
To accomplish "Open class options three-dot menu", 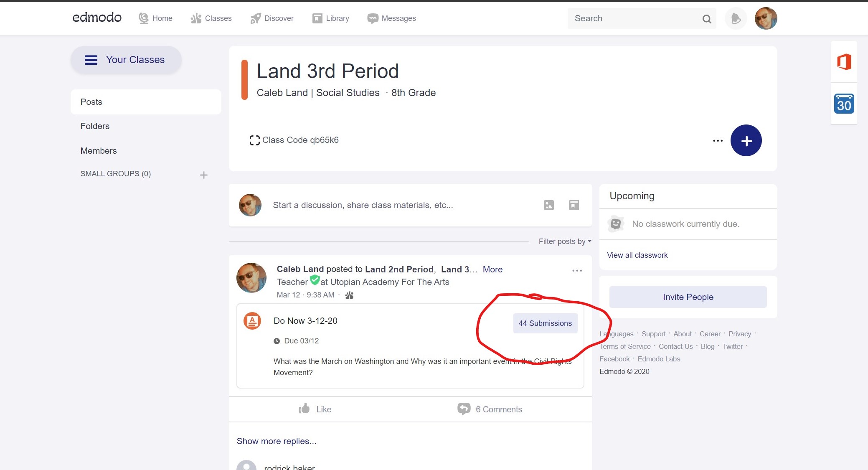I will click(718, 141).
